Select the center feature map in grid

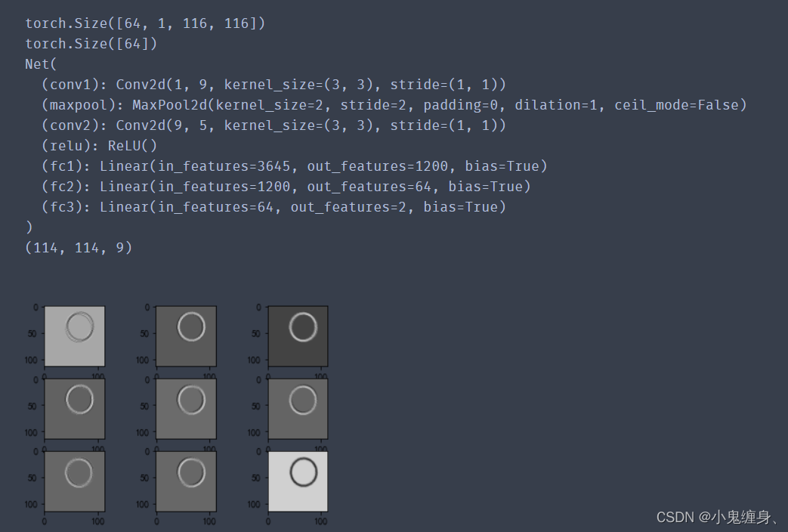click(x=186, y=408)
